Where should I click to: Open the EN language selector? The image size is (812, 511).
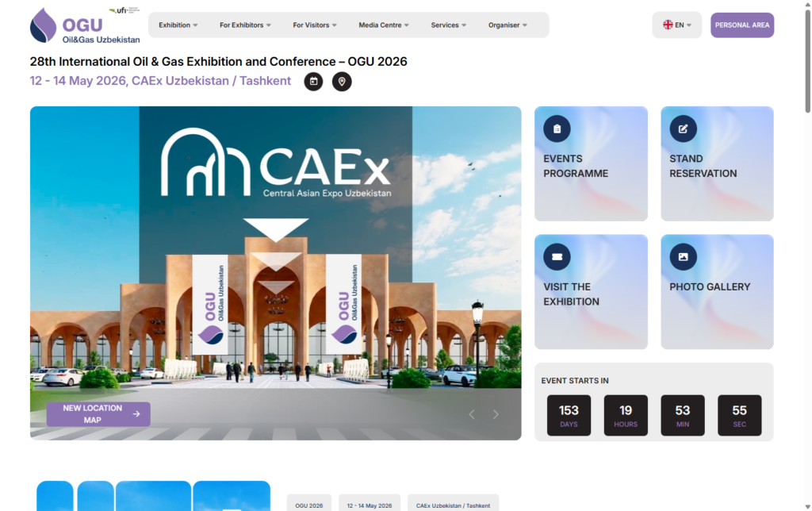(677, 25)
